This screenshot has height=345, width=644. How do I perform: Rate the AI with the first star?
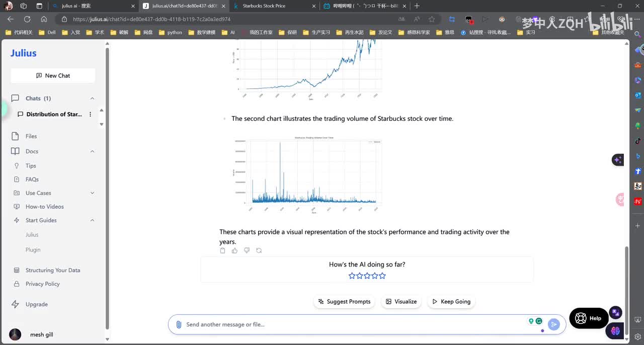(x=352, y=276)
